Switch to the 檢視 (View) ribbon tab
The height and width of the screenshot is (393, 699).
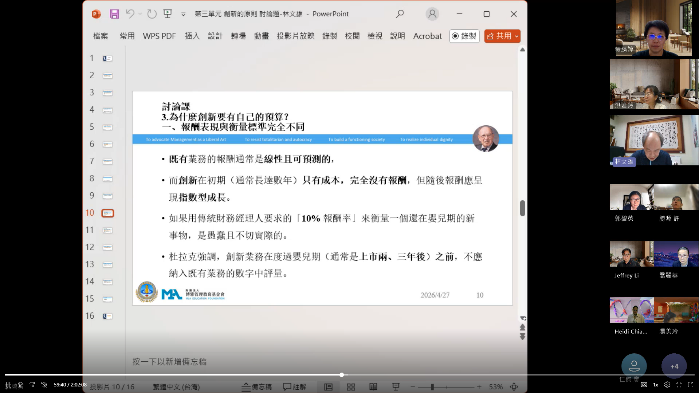point(375,36)
